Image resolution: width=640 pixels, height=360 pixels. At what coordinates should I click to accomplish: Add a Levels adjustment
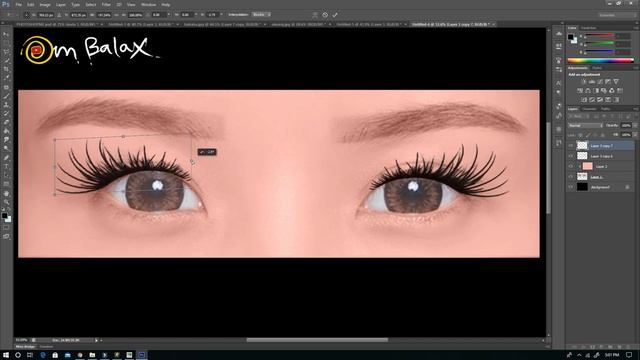591,82
